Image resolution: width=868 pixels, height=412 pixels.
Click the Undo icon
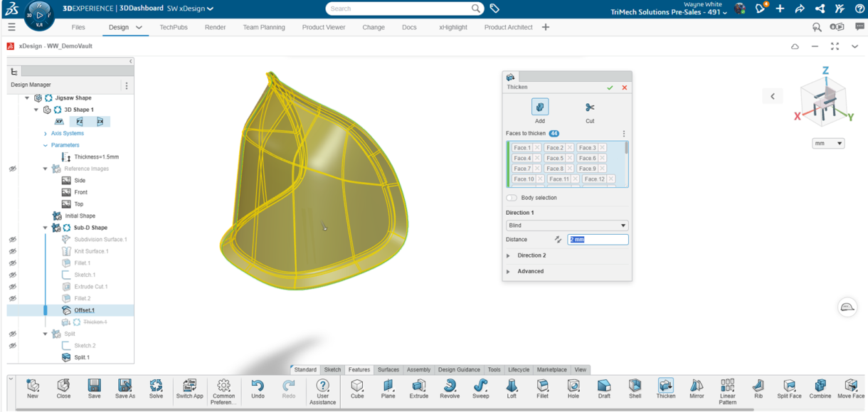click(x=258, y=389)
